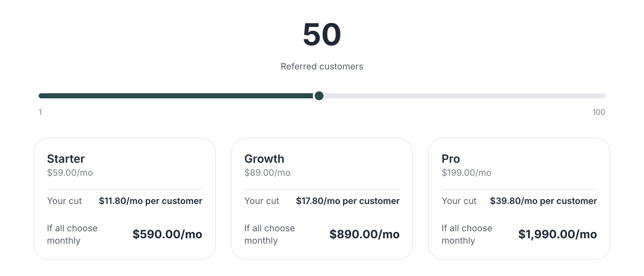Click the $17.80/mo per customer cut
Image resolution: width=644 pixels, height=276 pixels.
347,201
